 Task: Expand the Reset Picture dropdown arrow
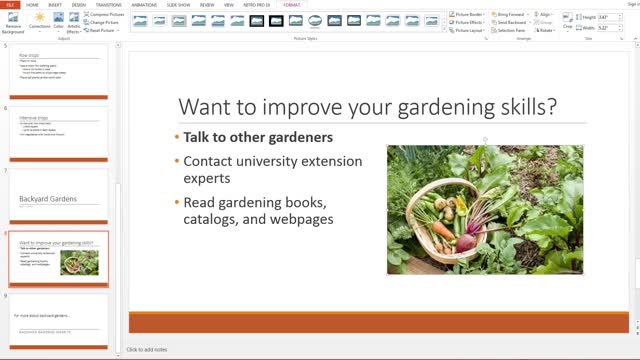pos(118,31)
